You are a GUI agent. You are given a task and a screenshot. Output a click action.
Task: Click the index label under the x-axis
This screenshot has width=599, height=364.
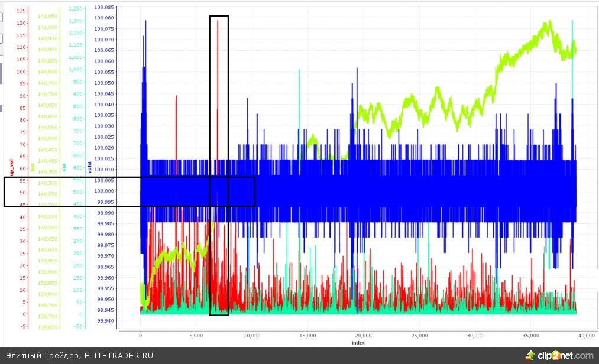[x=358, y=343]
